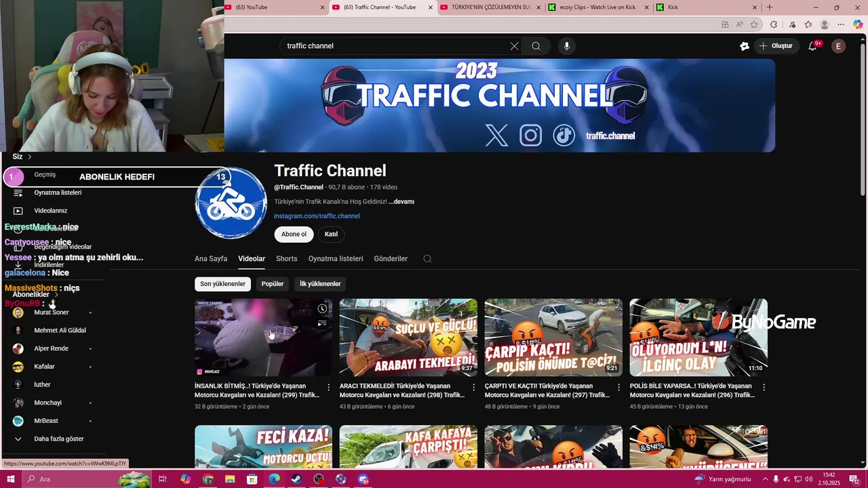The image size is (868, 488).
Task: Open File Explorer from the taskbar
Action: (230, 479)
